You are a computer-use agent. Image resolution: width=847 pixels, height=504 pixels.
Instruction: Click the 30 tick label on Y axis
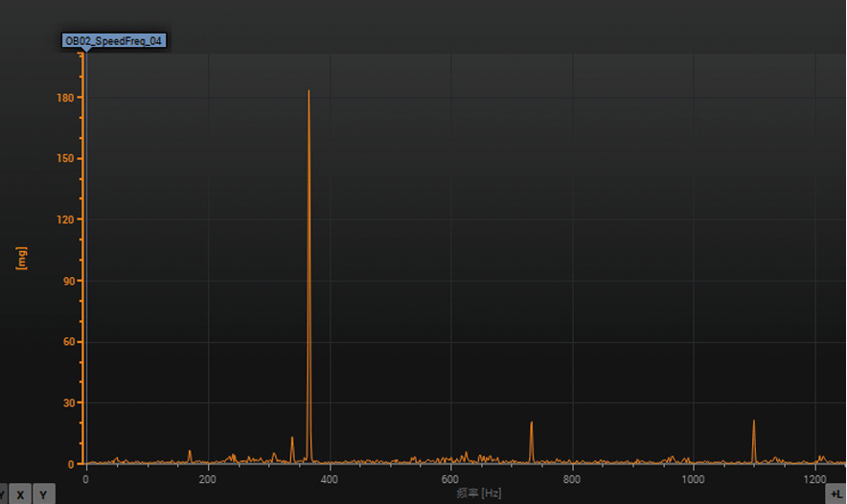coord(68,403)
